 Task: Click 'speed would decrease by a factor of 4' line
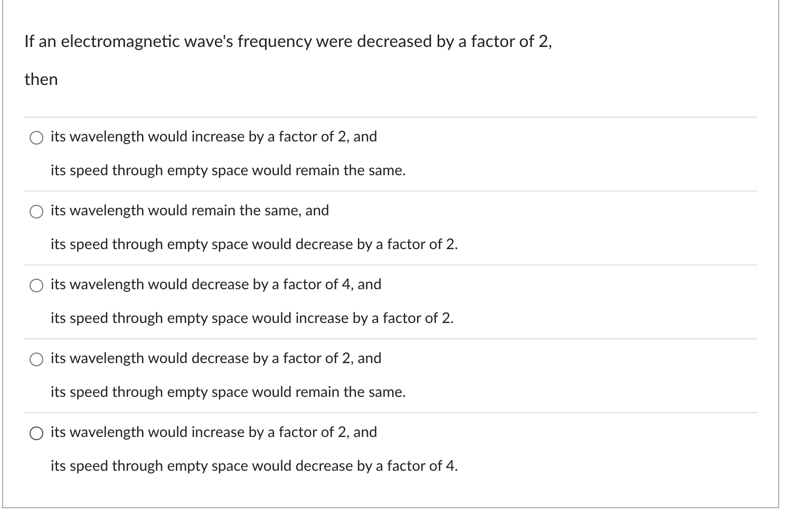(x=228, y=392)
